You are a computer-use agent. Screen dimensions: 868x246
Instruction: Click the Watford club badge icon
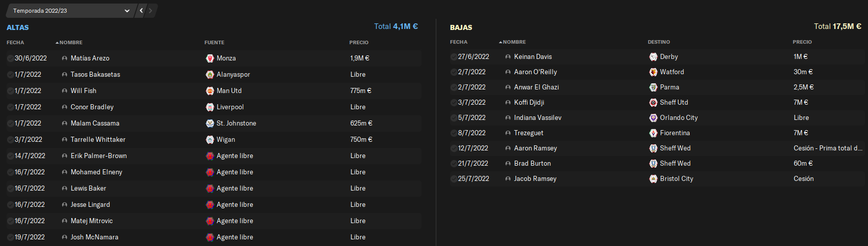[653, 72]
